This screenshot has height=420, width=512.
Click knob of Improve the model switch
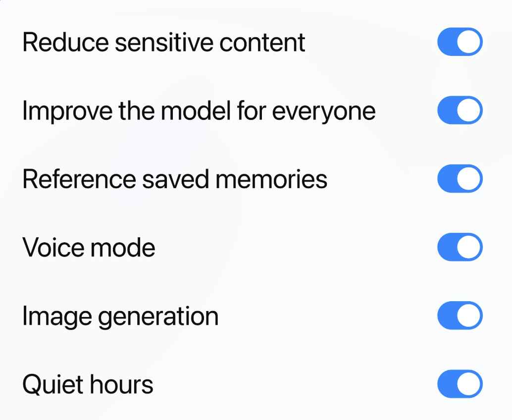(469, 110)
